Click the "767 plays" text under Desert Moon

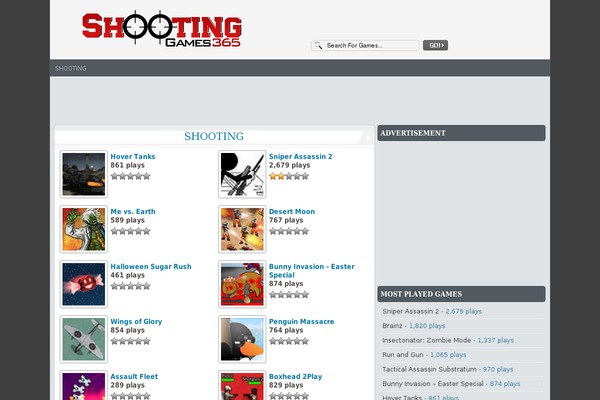[286, 220]
